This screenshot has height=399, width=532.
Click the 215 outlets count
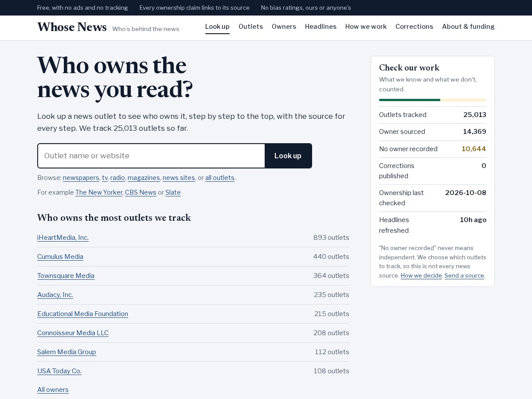point(332,314)
